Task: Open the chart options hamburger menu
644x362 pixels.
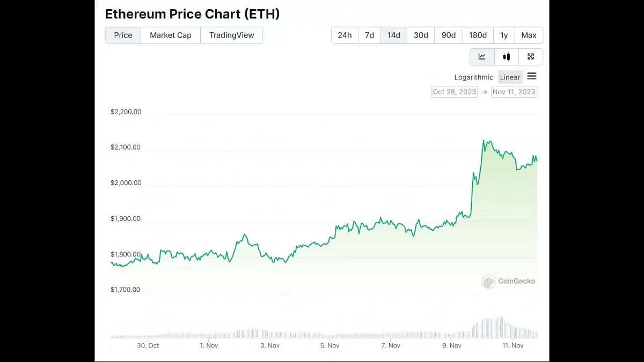Action: coord(532,77)
